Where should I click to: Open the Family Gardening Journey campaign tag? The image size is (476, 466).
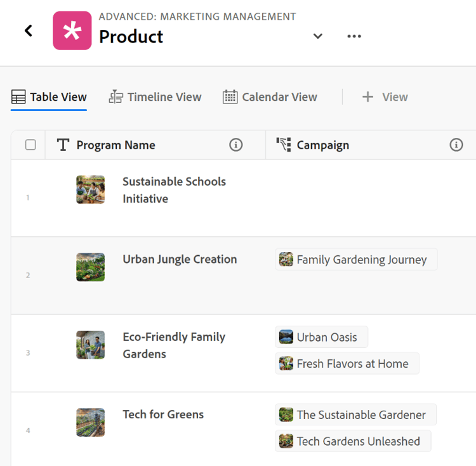tap(356, 260)
